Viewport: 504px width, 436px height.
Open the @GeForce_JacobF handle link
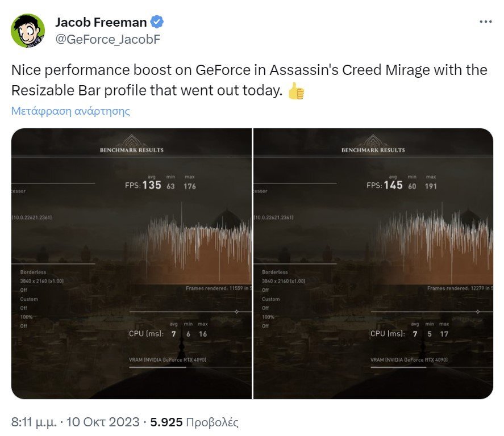[x=108, y=39]
